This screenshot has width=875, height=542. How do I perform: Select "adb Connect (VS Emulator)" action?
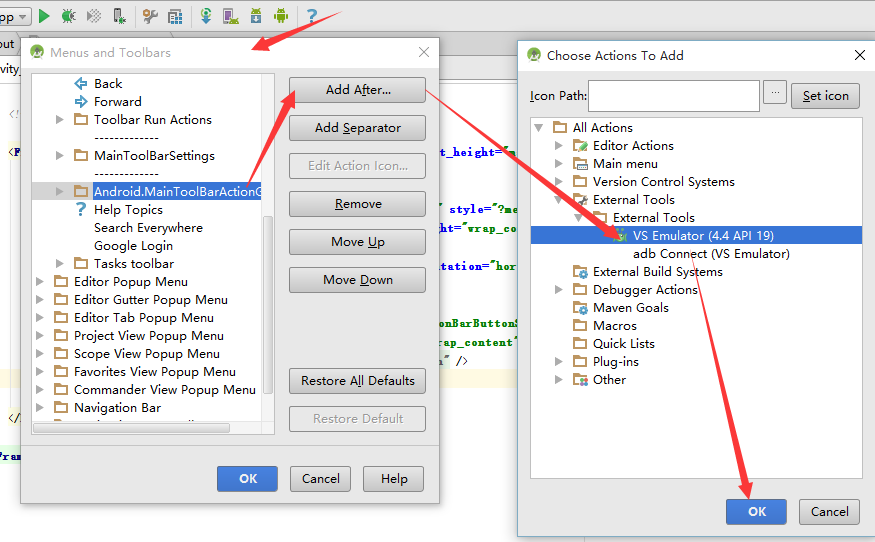point(711,253)
